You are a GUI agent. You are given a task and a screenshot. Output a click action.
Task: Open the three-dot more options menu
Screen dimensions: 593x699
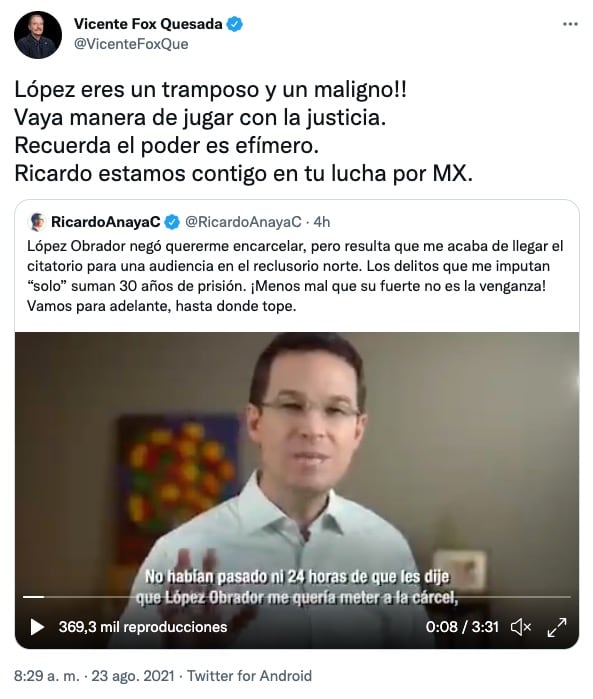tap(570, 24)
